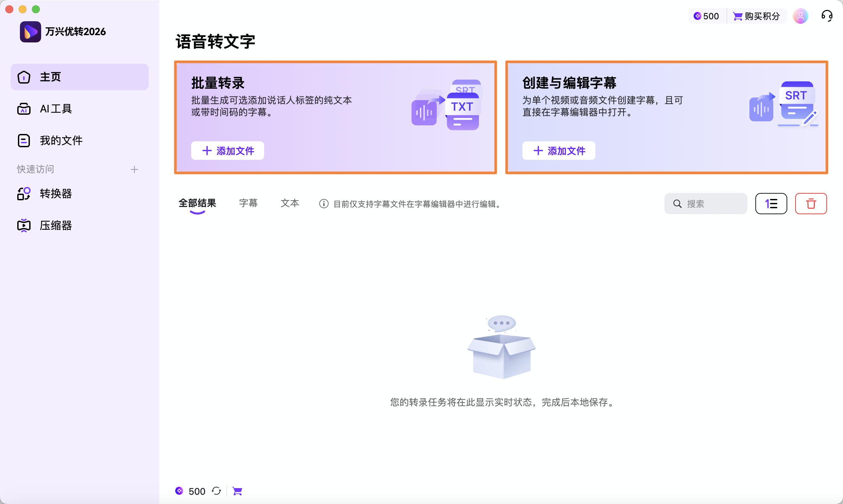Refresh the 500 credits balance at bottom
843x504 pixels.
point(216,491)
